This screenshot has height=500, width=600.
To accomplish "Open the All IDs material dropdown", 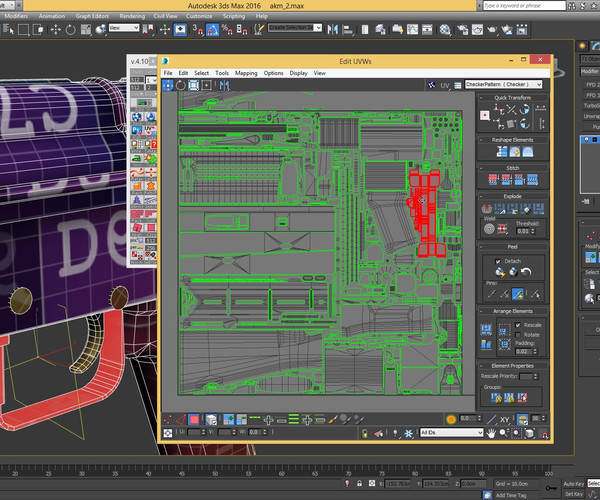I will pyautogui.click(x=451, y=432).
